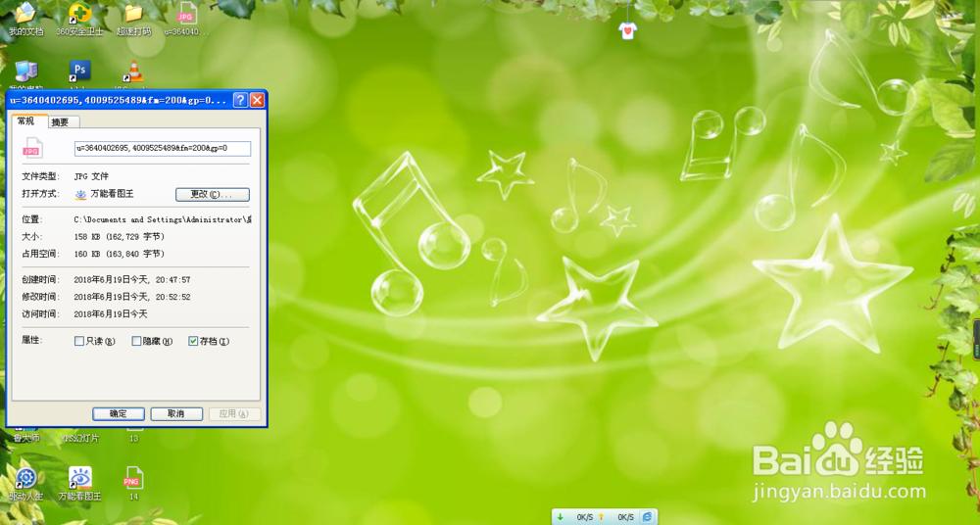The height and width of the screenshot is (525, 980).
Task: Uncheck the 存档 archive checkbox
Action: [x=193, y=341]
